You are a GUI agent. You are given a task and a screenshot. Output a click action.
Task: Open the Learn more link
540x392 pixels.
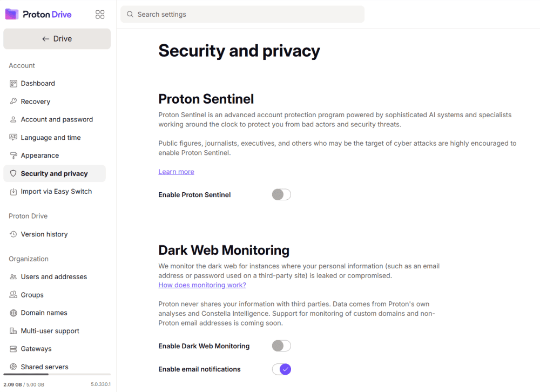click(176, 172)
